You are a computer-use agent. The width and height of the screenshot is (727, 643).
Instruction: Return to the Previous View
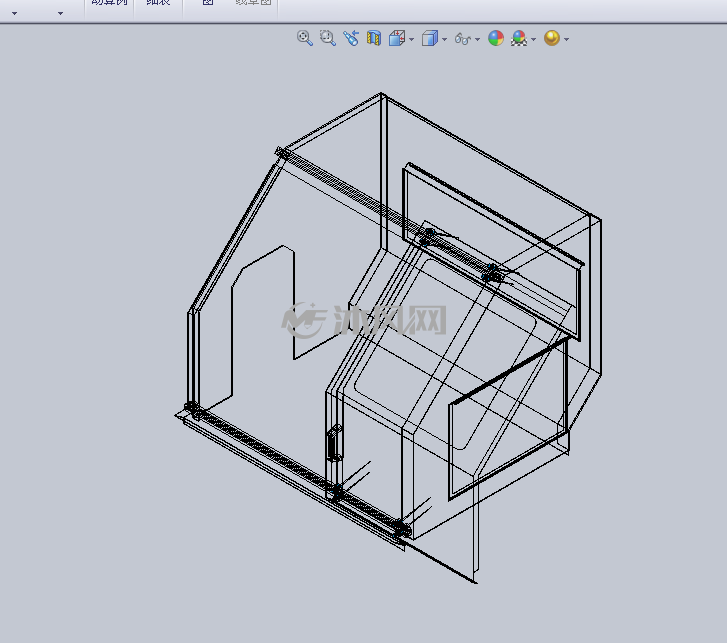351,38
